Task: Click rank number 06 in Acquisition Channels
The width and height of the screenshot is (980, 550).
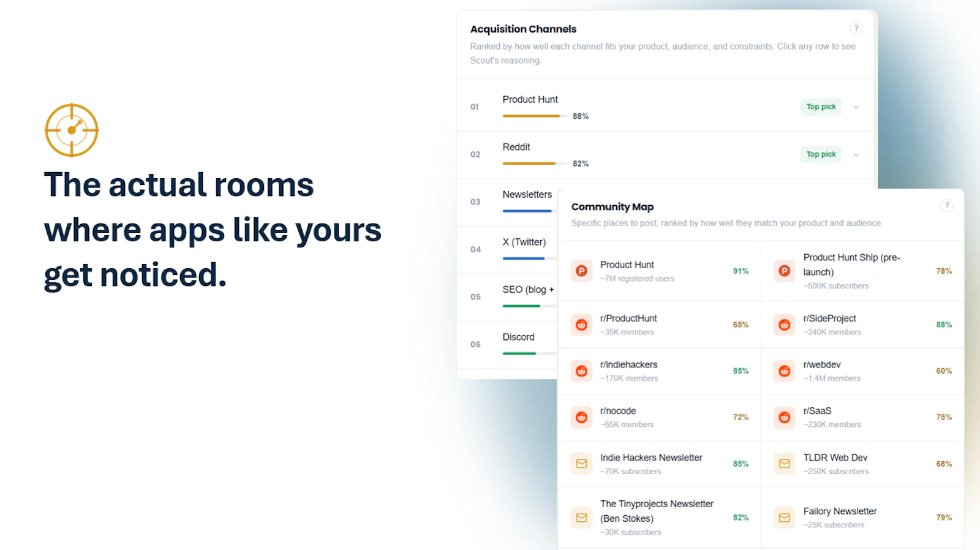Action: click(x=475, y=344)
